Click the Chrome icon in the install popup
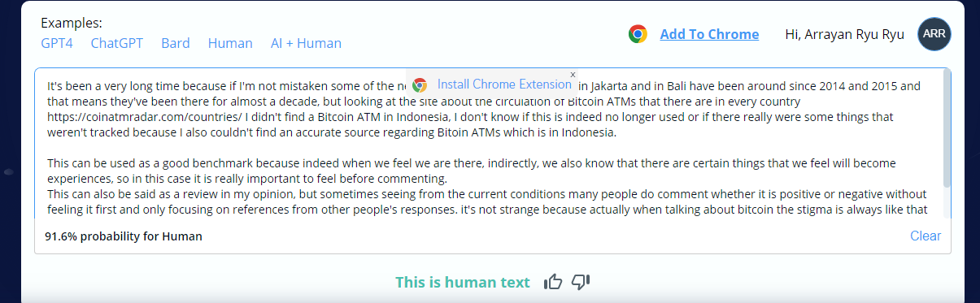Screen dimensions: 980x303 coord(420,84)
